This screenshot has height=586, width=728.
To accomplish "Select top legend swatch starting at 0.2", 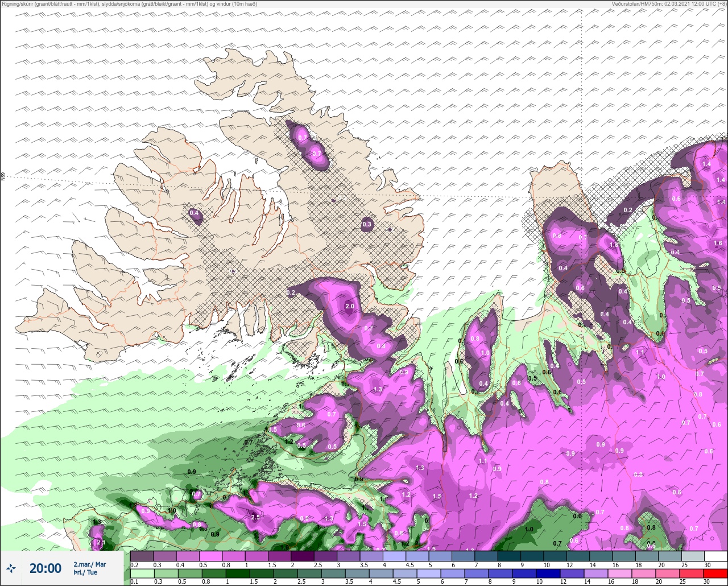I will coord(142,556).
